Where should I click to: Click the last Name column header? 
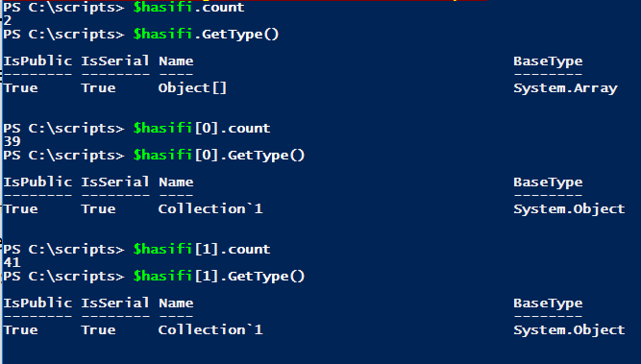(x=176, y=303)
